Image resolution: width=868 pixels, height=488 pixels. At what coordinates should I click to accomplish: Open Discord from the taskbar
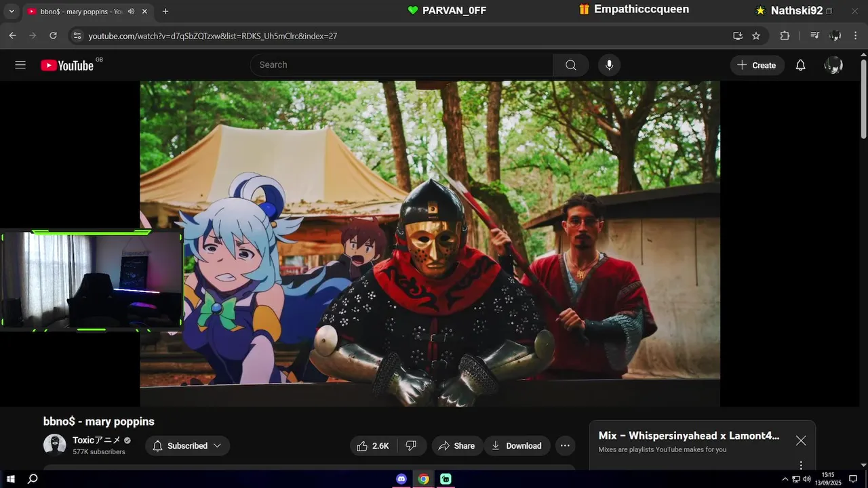click(401, 479)
